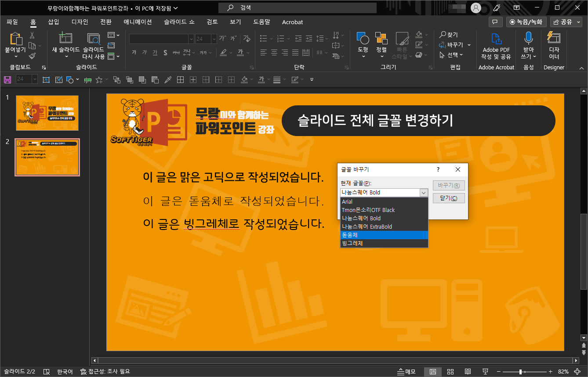
Task: Toggle text shadow formatting
Action: (x=165, y=52)
